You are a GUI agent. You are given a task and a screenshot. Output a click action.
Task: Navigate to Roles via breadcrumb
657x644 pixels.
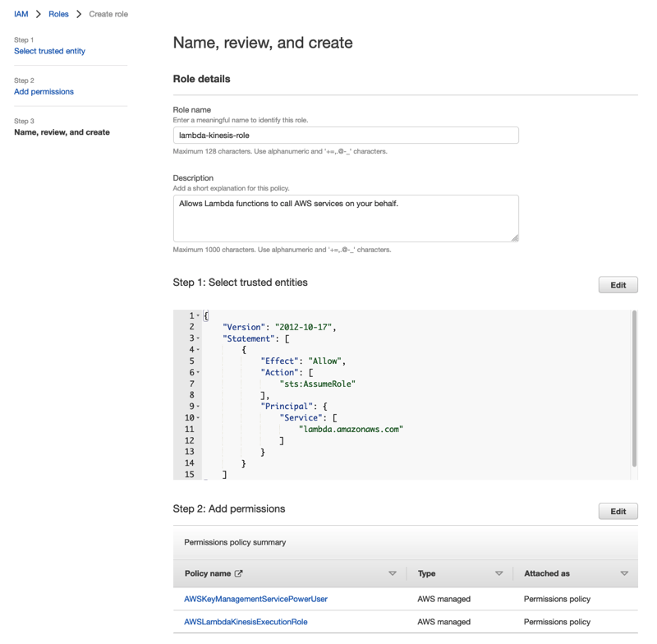pyautogui.click(x=56, y=14)
